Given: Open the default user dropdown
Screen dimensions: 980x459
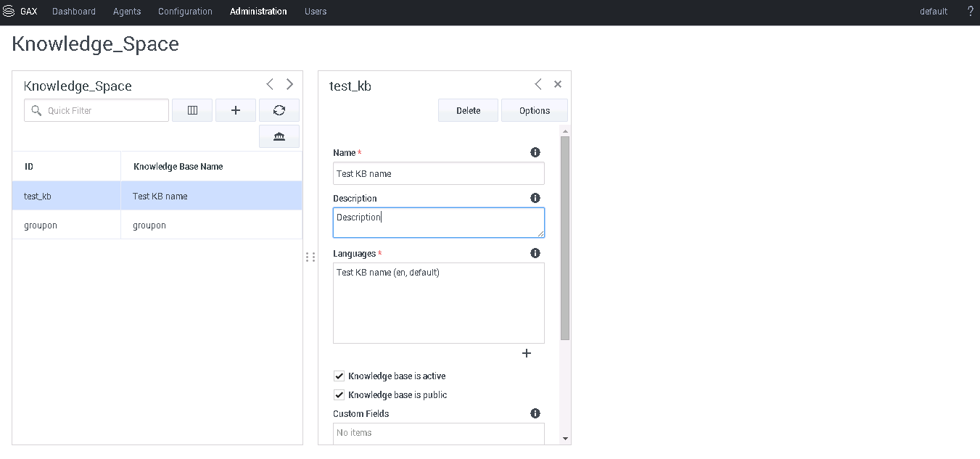Looking at the screenshot, I should 933,12.
